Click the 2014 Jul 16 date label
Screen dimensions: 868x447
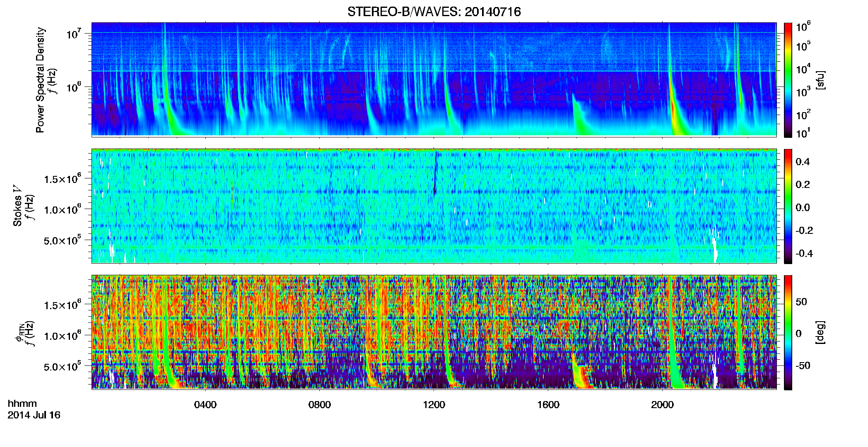point(34,415)
